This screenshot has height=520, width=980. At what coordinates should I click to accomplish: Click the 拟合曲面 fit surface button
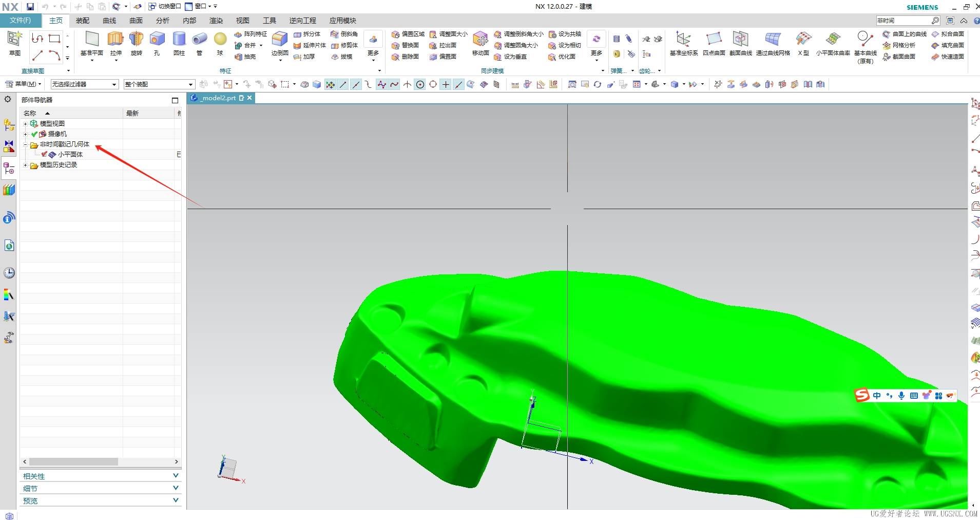948,34
